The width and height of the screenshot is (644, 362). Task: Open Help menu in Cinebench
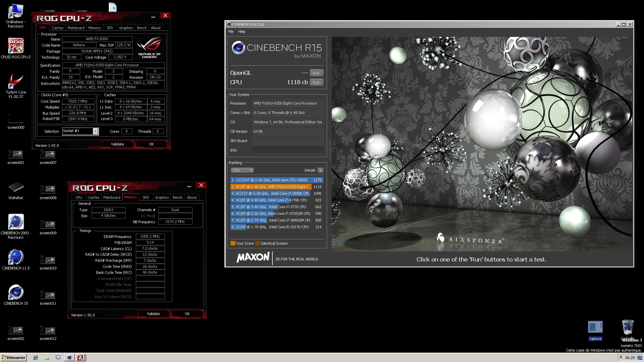241,32
